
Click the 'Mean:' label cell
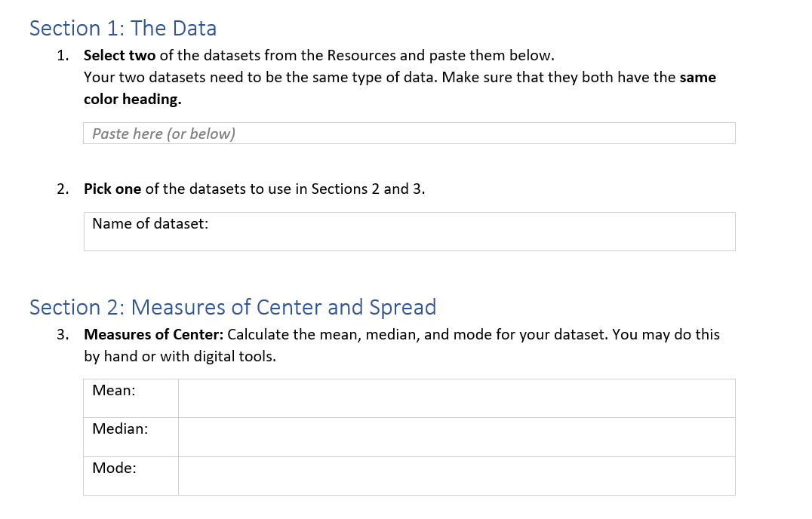point(131,398)
